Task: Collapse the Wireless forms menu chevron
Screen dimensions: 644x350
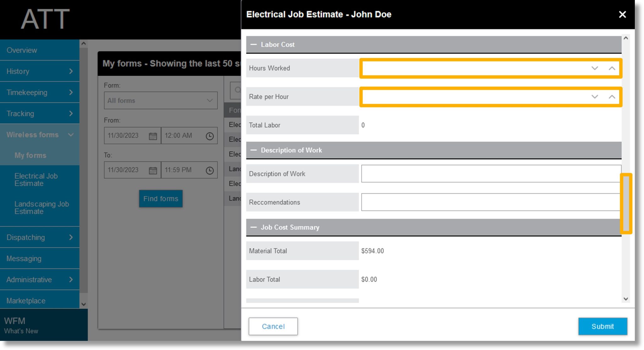Action: [71, 134]
